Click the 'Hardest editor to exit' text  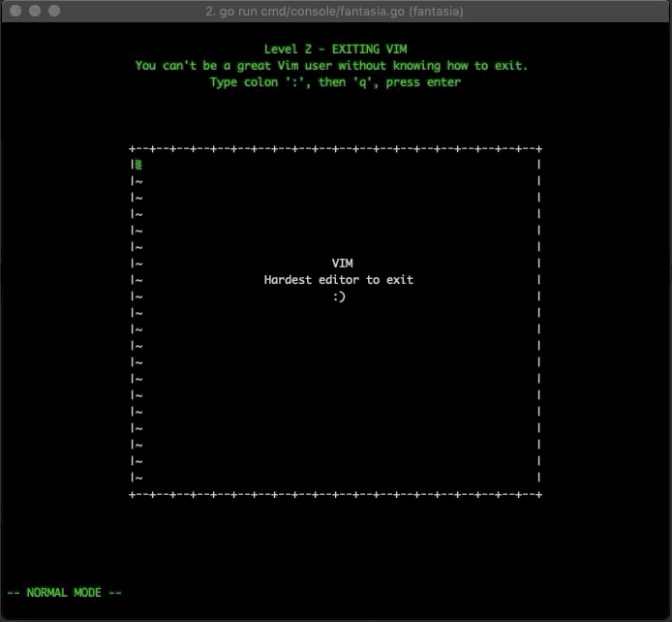(x=339, y=280)
